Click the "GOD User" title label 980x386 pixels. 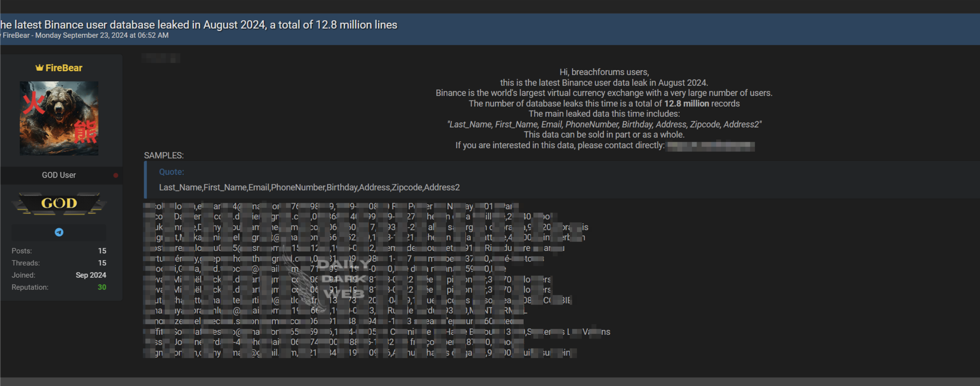58,175
